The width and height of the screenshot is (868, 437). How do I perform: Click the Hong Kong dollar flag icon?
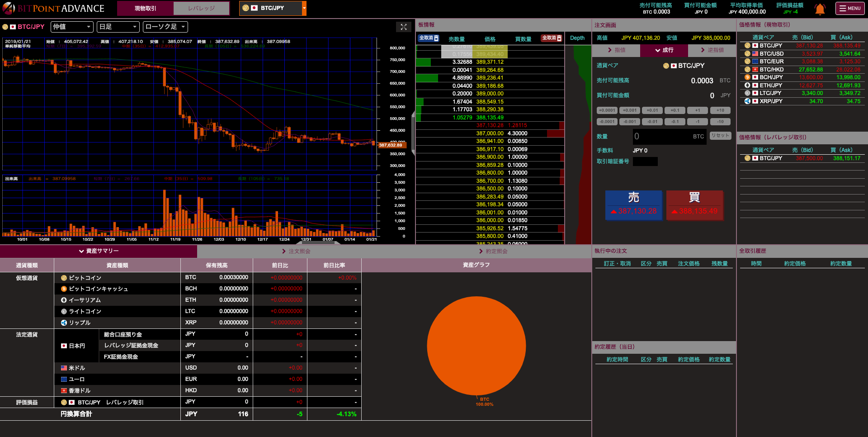pos(64,391)
